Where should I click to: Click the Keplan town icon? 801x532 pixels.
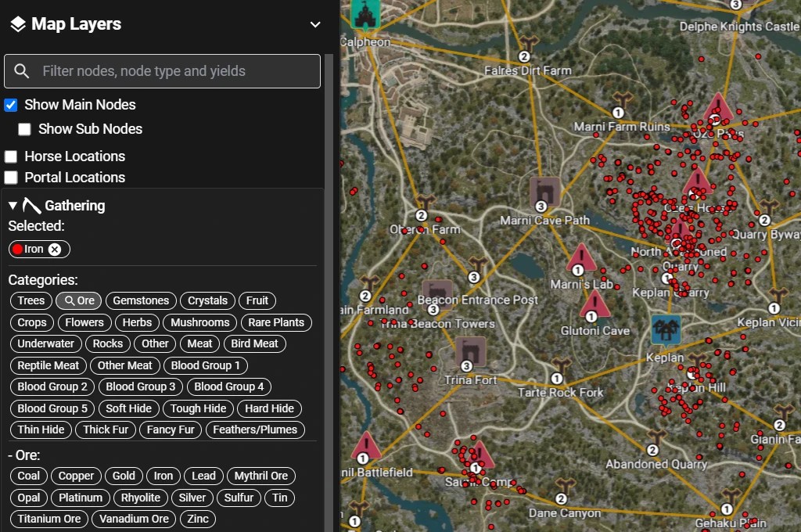pos(666,329)
